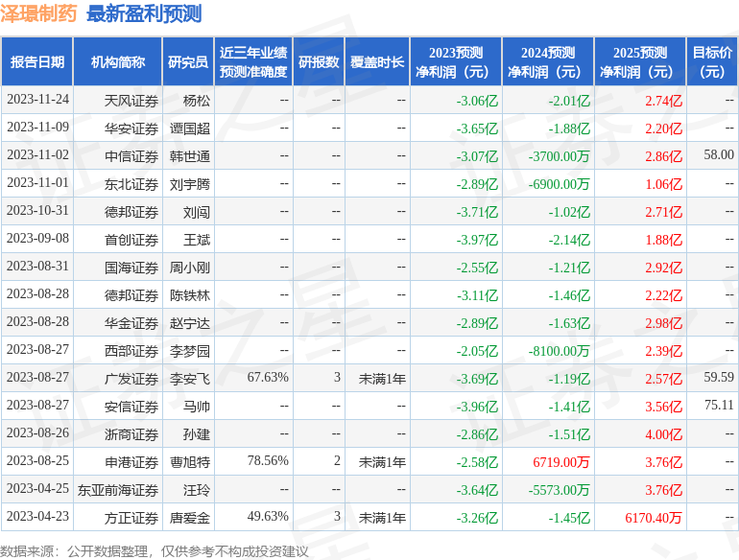Select the 6719.00万 forecast cell
The width and height of the screenshot is (739, 560).
tap(561, 462)
